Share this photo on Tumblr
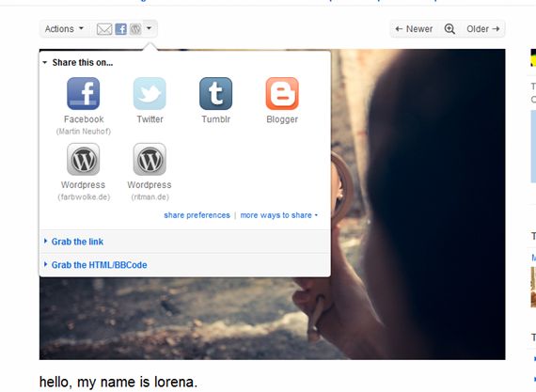 (215, 101)
